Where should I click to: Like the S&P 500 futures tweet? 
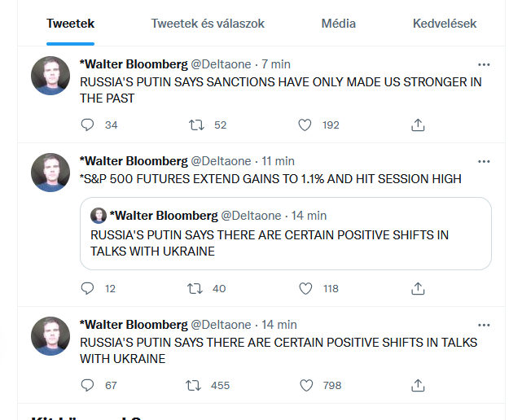[x=305, y=288]
